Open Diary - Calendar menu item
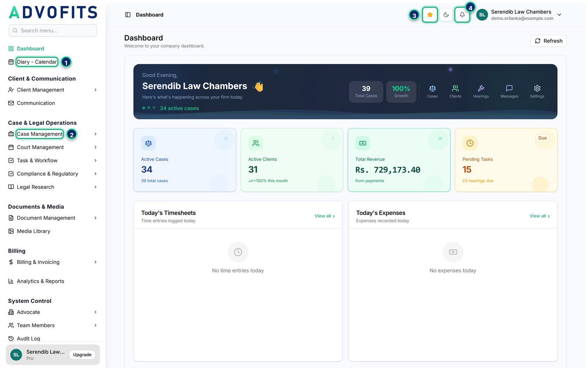The height and width of the screenshot is (368, 588). 37,62
